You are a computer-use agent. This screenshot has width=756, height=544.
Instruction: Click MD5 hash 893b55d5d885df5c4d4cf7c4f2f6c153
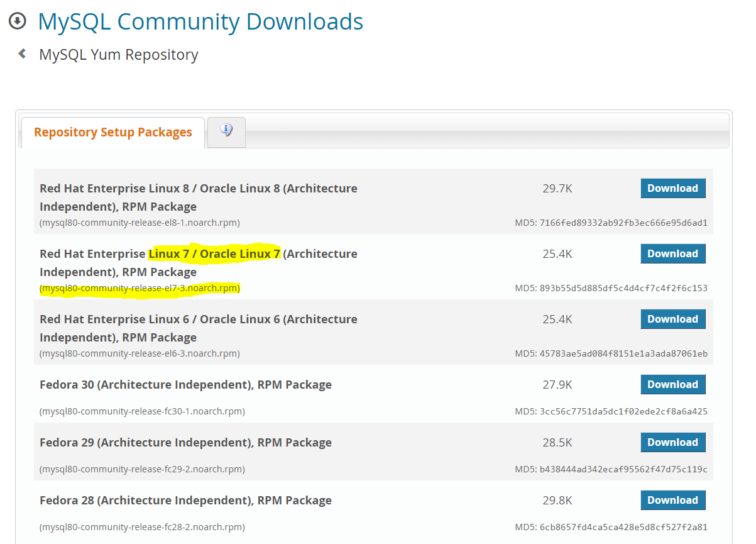623,288
